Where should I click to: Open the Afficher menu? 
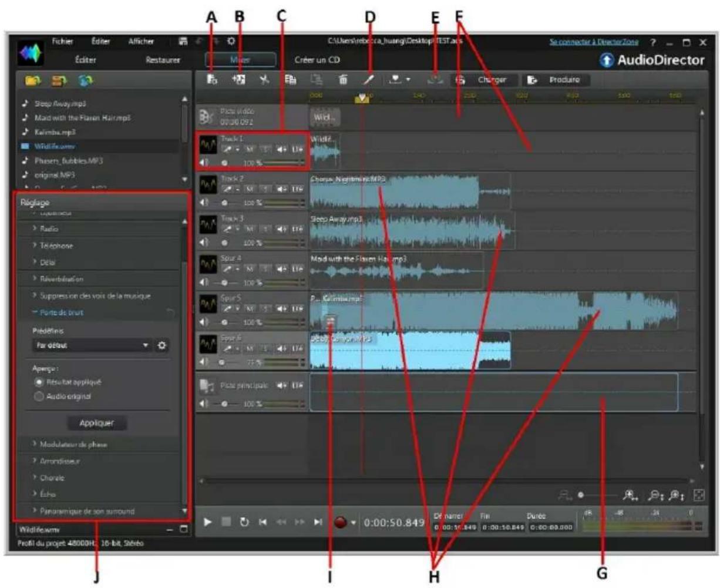pos(141,41)
